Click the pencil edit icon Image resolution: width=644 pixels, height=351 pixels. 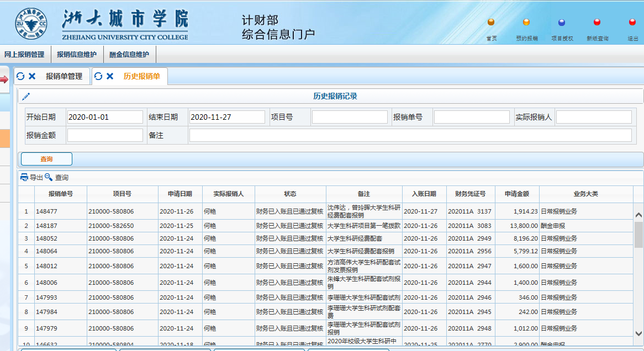click(26, 97)
